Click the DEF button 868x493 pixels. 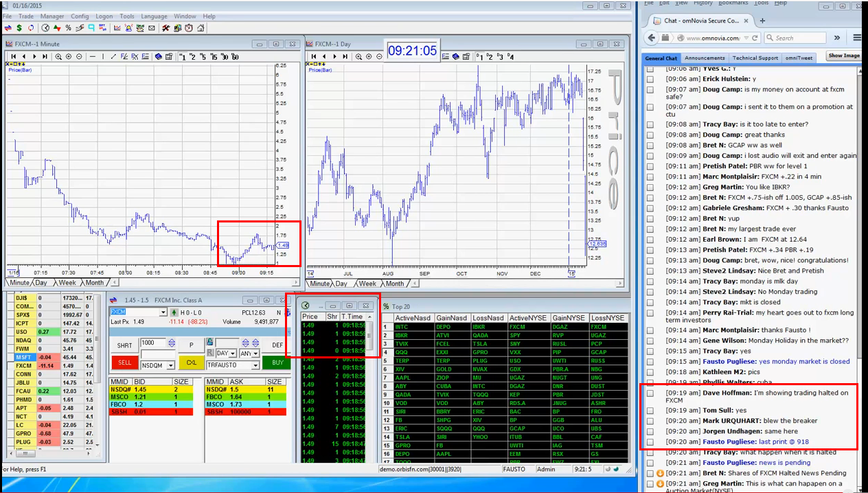(277, 345)
